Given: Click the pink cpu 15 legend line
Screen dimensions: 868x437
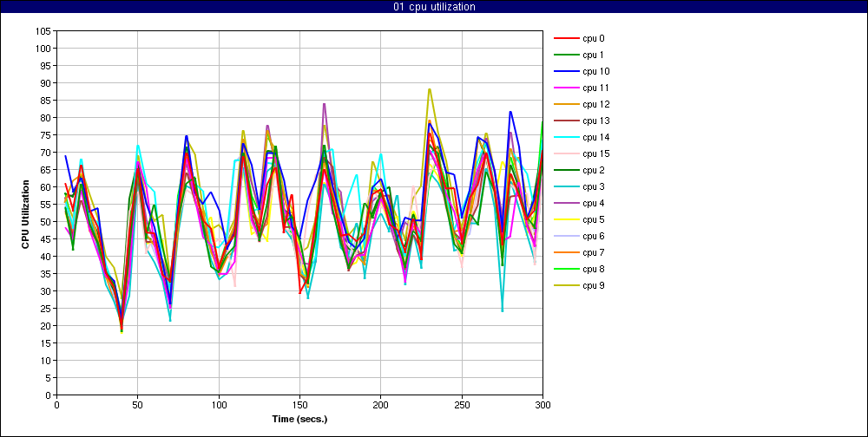Looking at the screenshot, I should (x=566, y=153).
